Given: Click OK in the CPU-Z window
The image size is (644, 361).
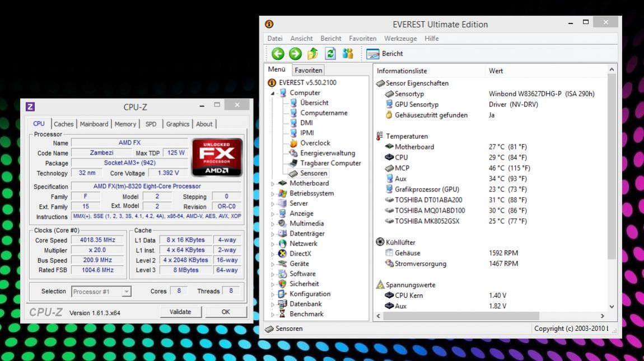Looking at the screenshot, I should coord(226,312).
